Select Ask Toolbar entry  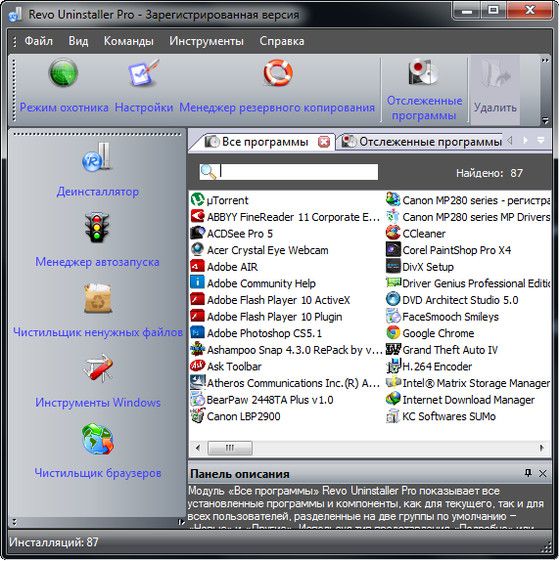coord(226,366)
